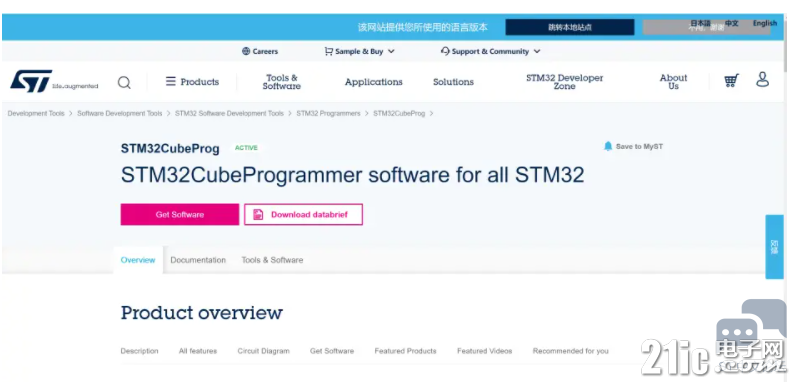
Task: Jump to the Description section
Action: pyautogui.click(x=139, y=351)
